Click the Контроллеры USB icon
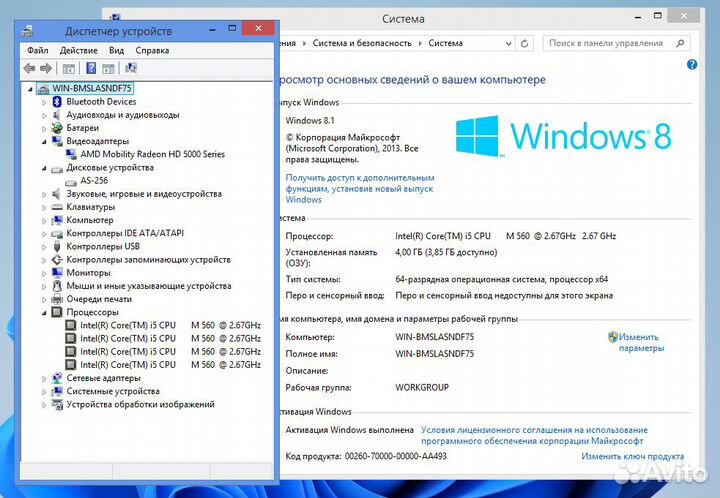Viewport: 720px width, 498px height. pyautogui.click(x=57, y=246)
